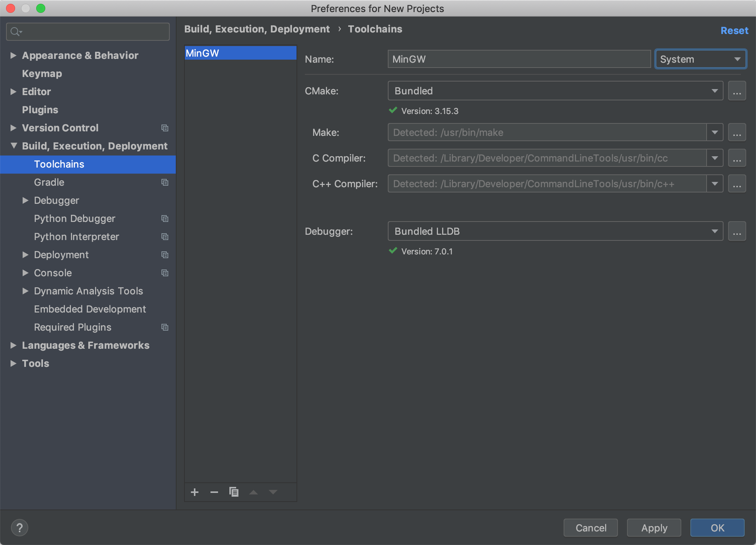
Task: Browse for Make executable with ellipsis button
Action: [x=737, y=132]
